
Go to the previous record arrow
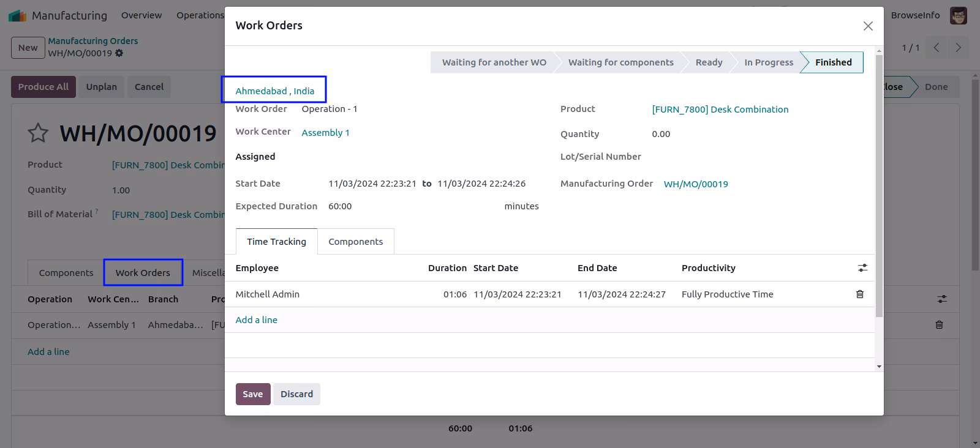coord(937,48)
